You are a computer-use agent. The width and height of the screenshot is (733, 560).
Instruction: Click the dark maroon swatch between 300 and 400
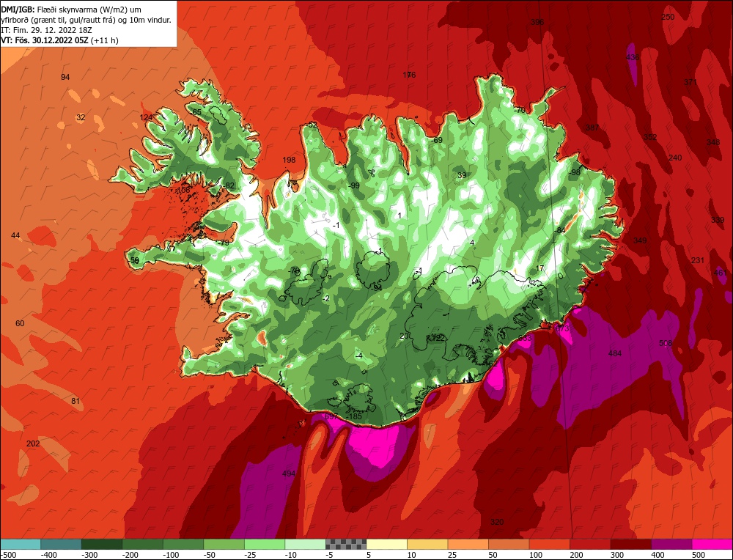(630, 544)
